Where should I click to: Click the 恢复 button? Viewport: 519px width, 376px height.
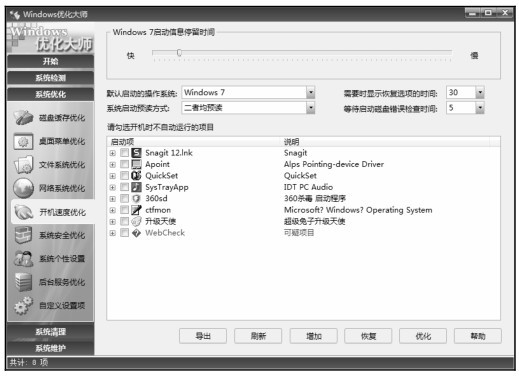click(368, 336)
